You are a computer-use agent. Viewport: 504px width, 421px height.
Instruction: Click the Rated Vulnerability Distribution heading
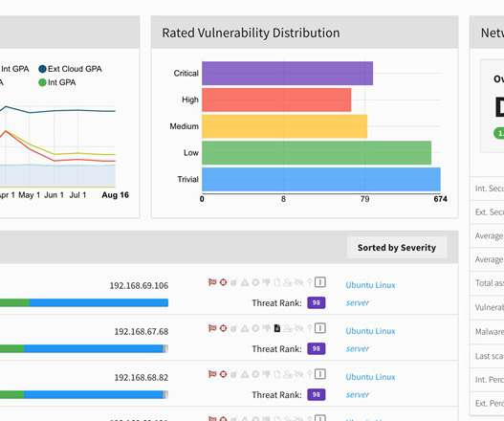tap(251, 33)
